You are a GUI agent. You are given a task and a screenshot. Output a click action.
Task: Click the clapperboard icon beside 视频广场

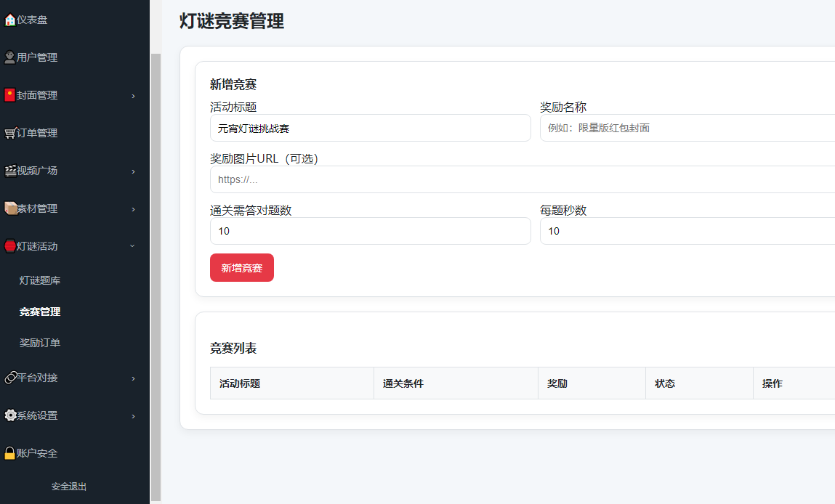(10, 171)
